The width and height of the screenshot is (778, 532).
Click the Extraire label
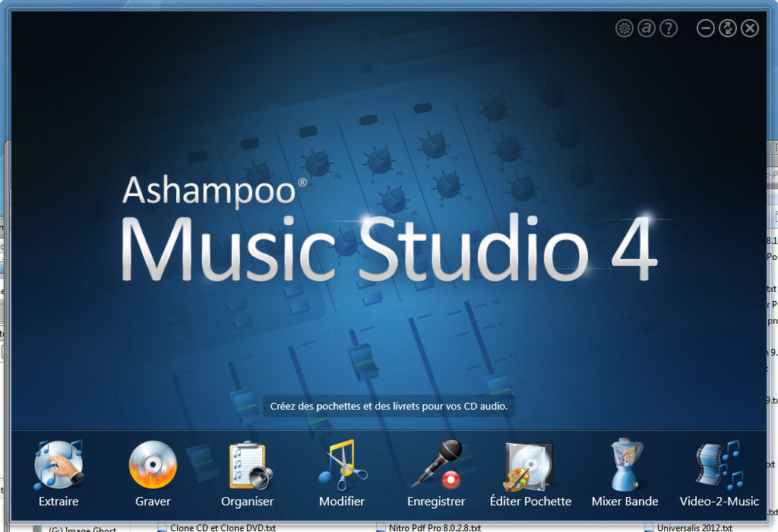tap(59, 502)
